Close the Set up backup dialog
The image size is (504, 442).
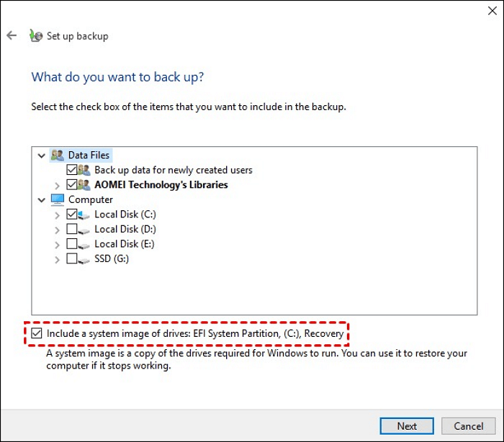point(492,11)
